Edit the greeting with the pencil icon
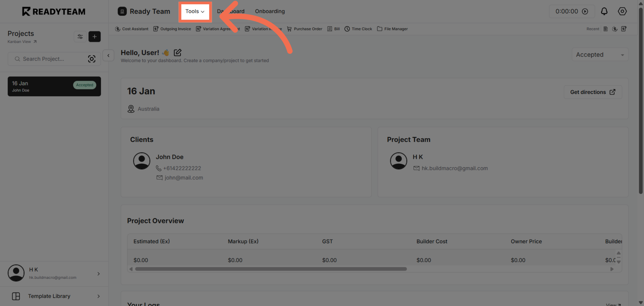Screen dimensions: 644x306 pos(177,53)
